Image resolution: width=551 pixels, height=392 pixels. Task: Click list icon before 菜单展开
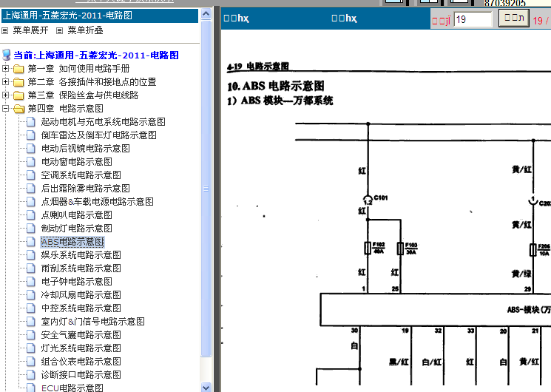click(x=5, y=30)
